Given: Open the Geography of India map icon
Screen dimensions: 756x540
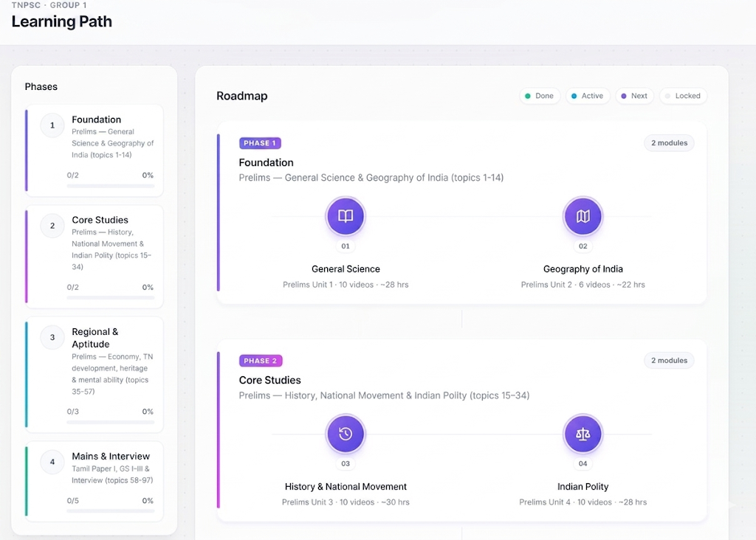Looking at the screenshot, I should coord(583,216).
